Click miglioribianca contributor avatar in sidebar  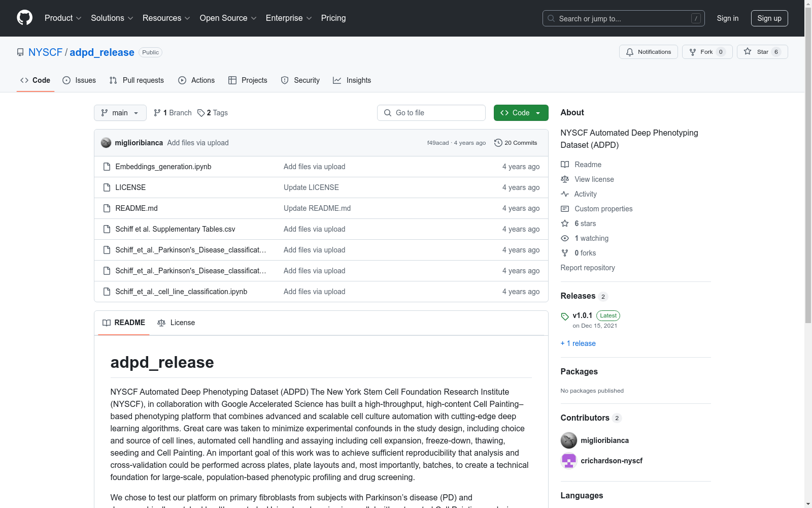click(x=569, y=440)
